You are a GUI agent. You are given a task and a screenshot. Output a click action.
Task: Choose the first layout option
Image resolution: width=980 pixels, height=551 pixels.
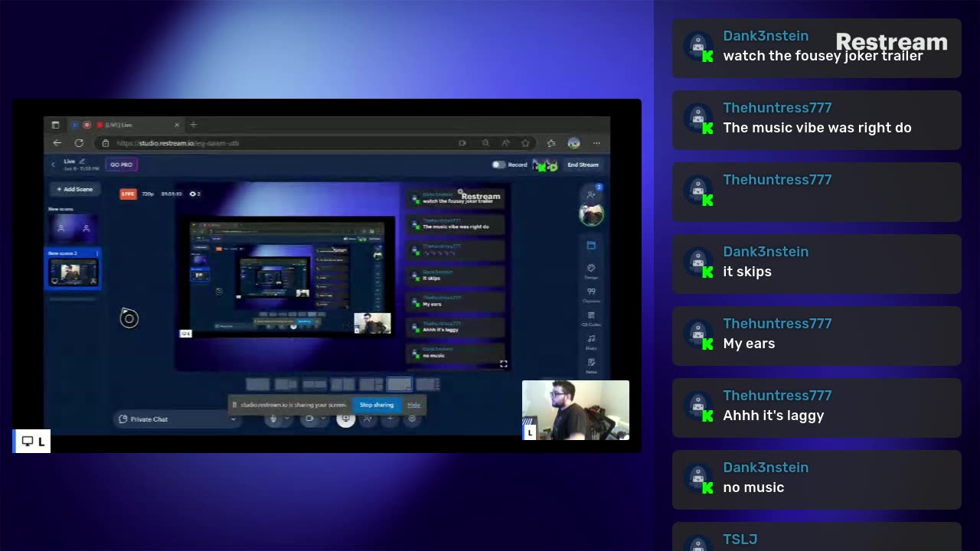click(258, 384)
